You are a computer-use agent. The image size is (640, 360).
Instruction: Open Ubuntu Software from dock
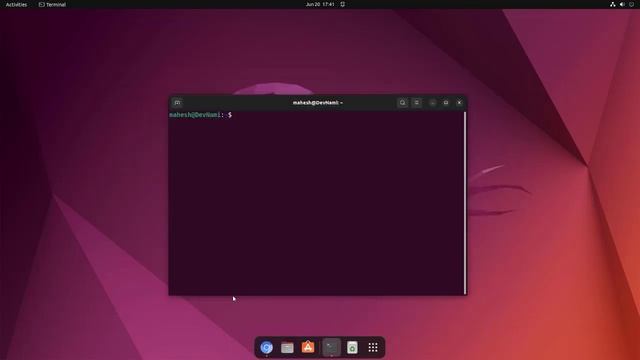pos(308,347)
